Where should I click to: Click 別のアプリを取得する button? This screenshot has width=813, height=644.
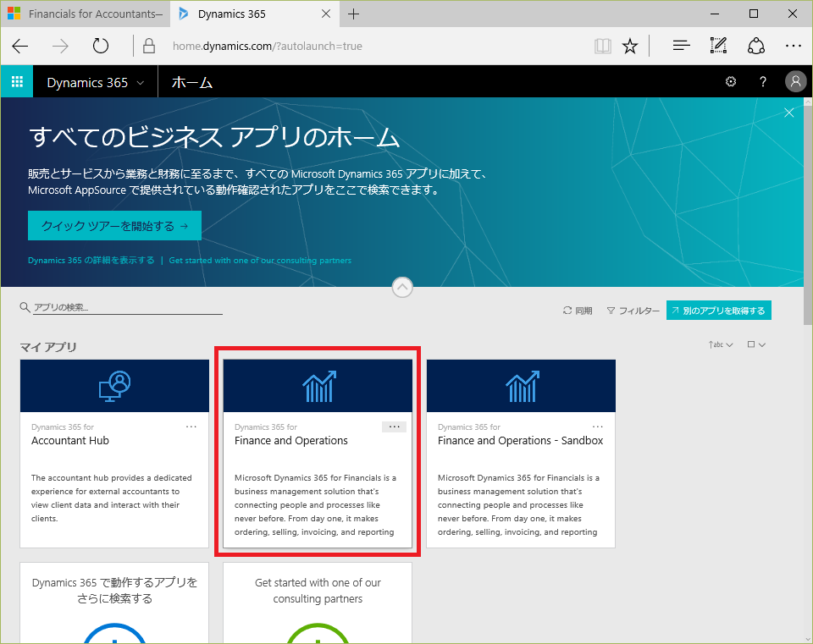click(719, 311)
